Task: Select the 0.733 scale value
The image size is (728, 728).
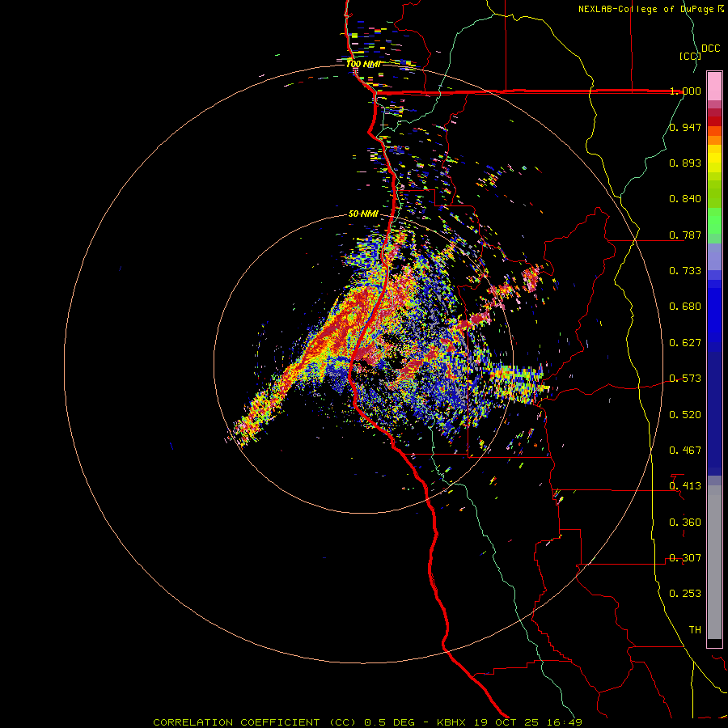Action: (685, 271)
